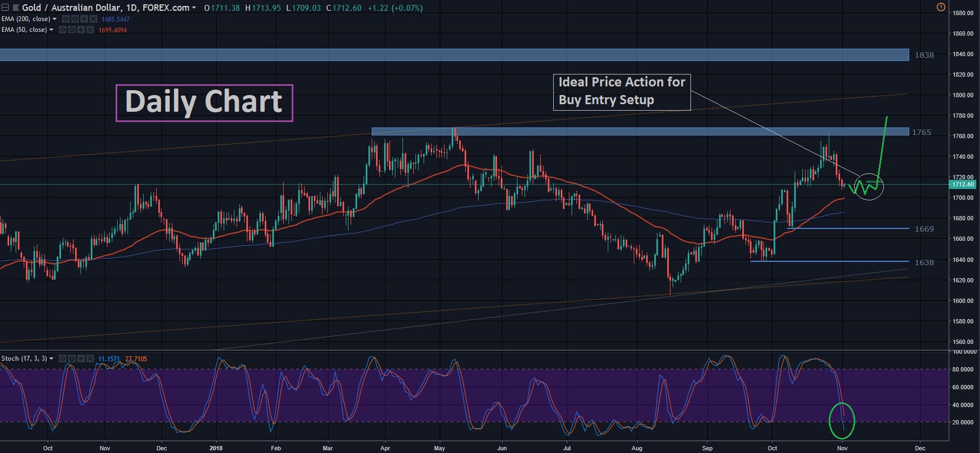Image resolution: width=980 pixels, height=453 pixels.
Task: Click the plus icon on the Stoch row
Action: 80,359
